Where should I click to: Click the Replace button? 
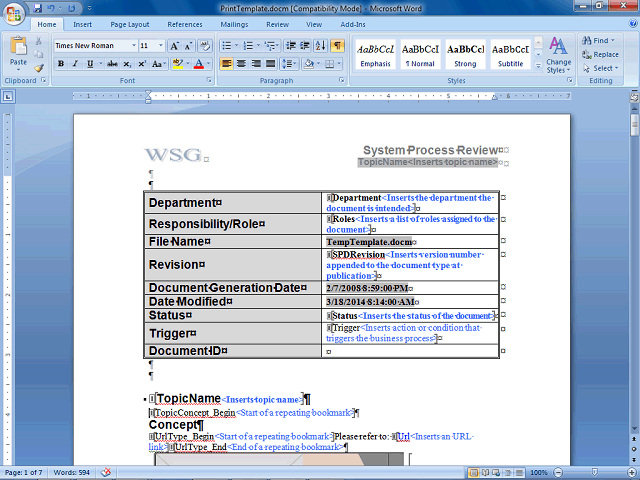click(600, 54)
